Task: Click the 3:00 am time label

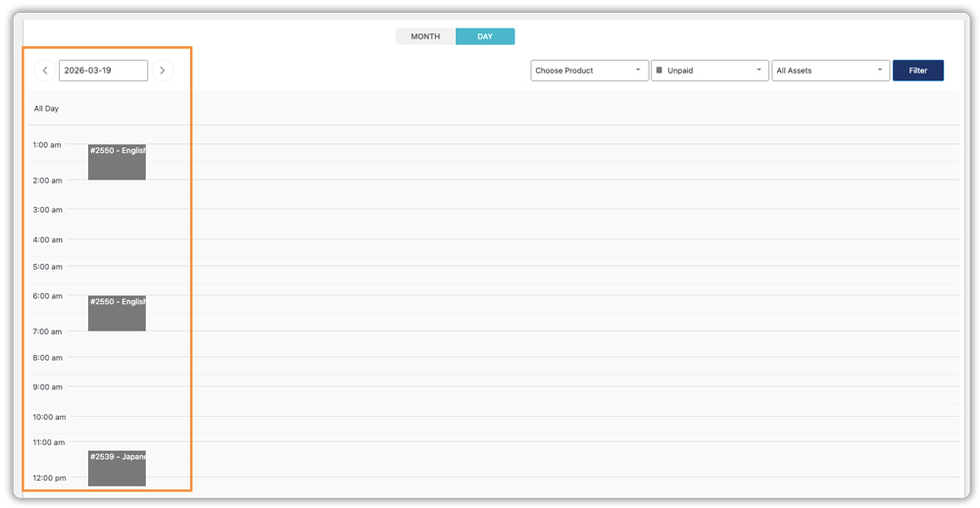Action: (x=47, y=210)
